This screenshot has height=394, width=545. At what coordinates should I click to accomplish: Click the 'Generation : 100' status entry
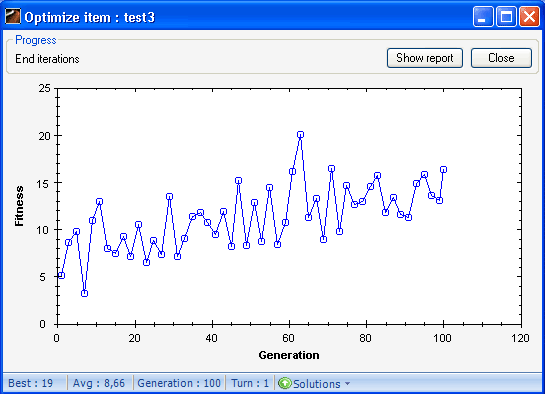179,383
